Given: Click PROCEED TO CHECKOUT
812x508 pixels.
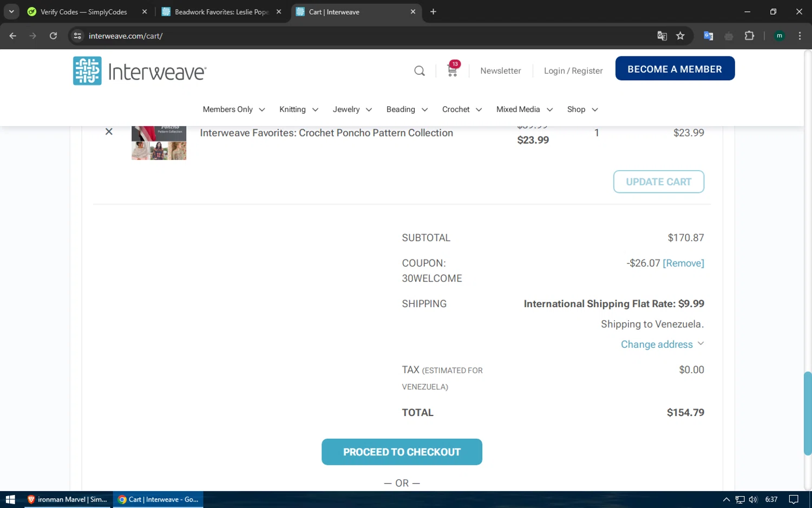Looking at the screenshot, I should (402, 452).
